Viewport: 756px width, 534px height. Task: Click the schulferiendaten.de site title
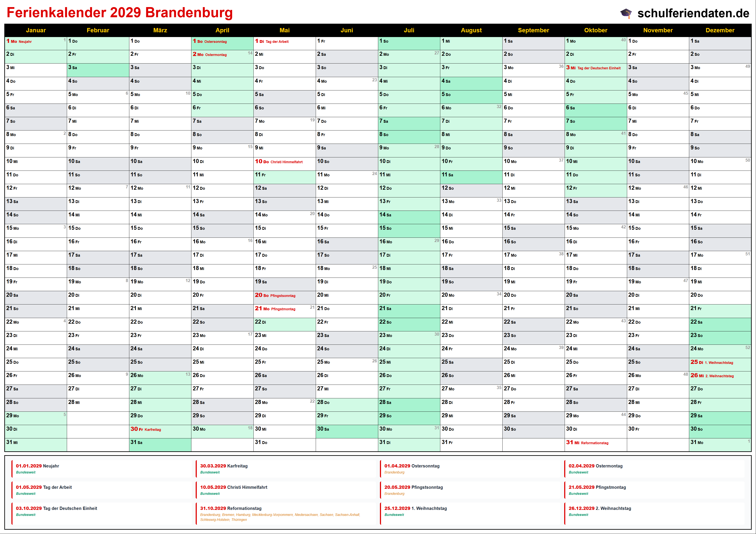coord(693,13)
